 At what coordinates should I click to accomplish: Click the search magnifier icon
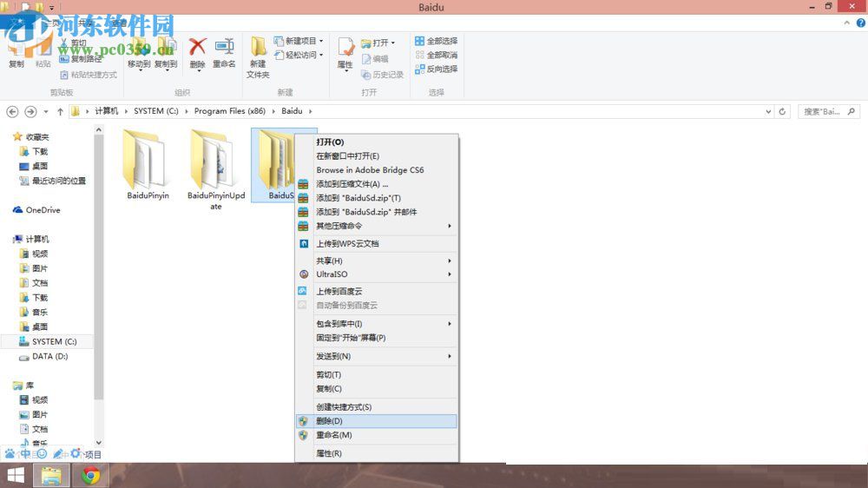pos(852,111)
